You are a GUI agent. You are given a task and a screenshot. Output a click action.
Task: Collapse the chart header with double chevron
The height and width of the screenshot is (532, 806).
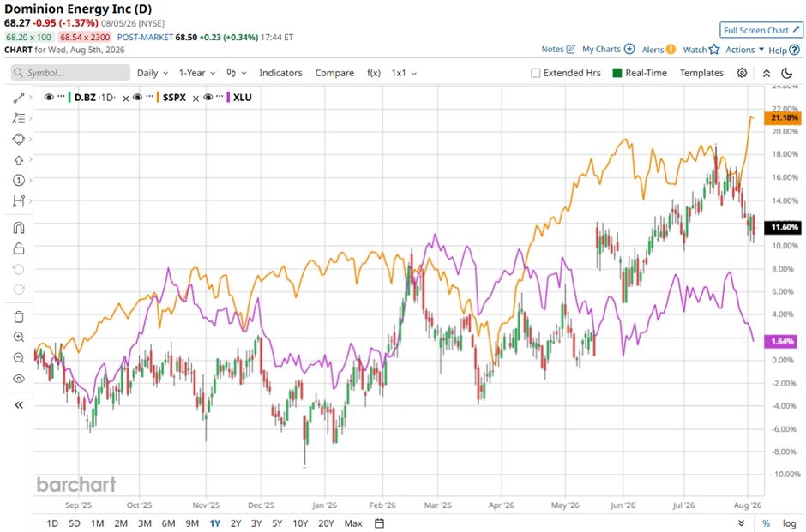pos(767,73)
